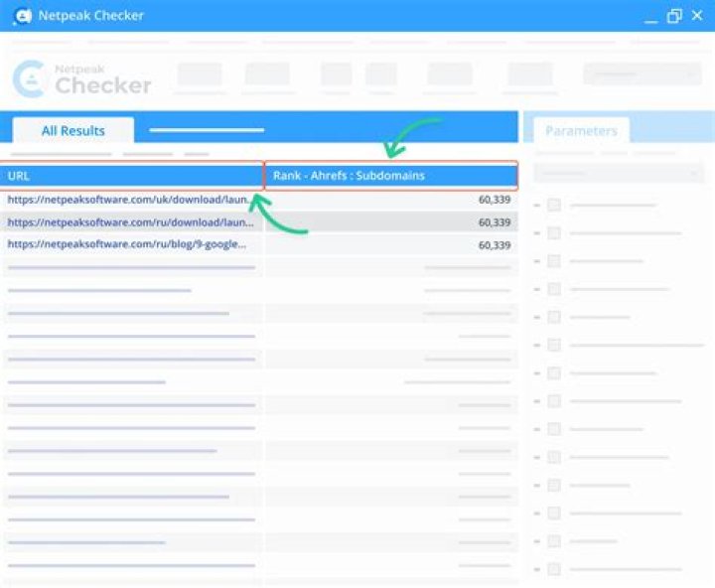Close the Netpeak Checker window
715x588 pixels.
point(698,16)
